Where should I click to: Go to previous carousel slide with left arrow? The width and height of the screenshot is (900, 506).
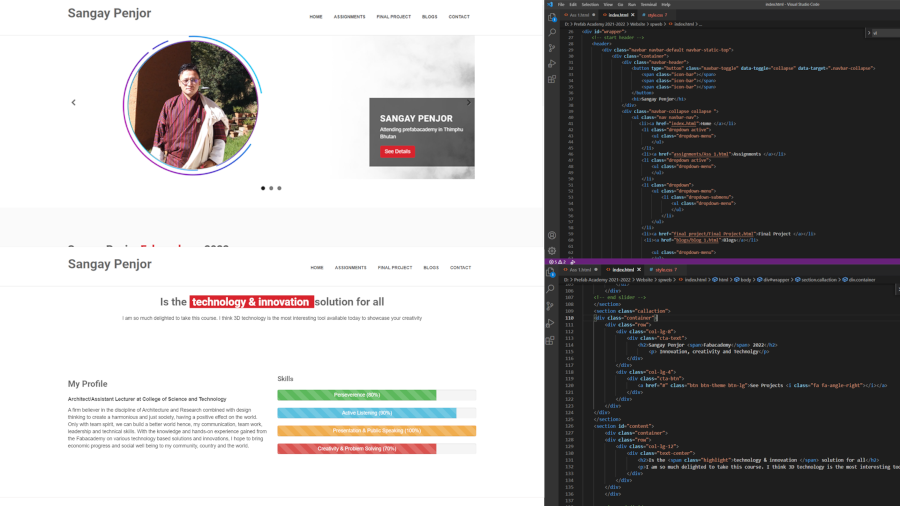tap(73, 102)
